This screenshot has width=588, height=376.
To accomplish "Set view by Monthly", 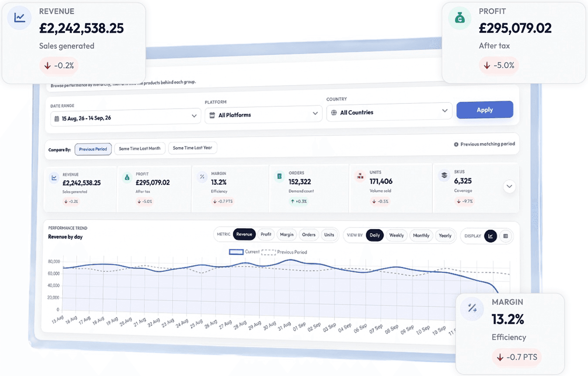I will click(421, 235).
